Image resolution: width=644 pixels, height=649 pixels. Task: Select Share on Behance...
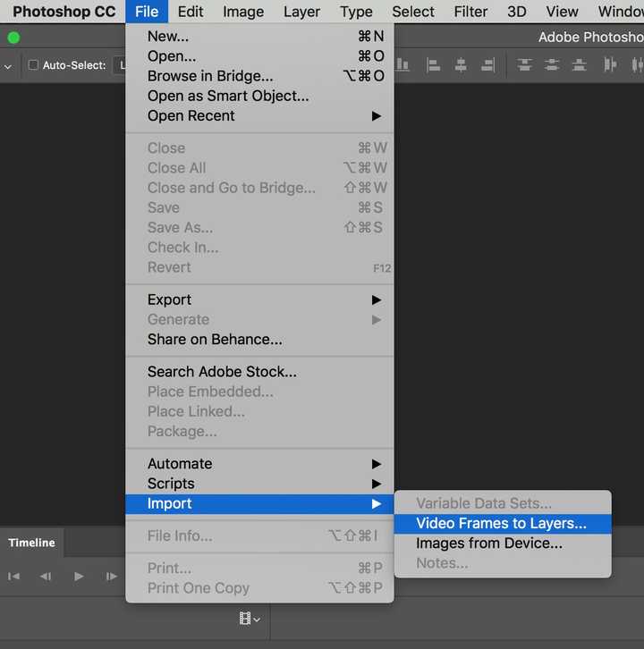259,339
